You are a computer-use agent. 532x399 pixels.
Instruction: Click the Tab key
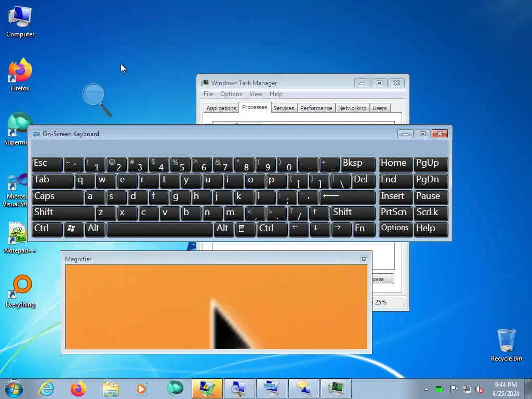click(x=52, y=181)
